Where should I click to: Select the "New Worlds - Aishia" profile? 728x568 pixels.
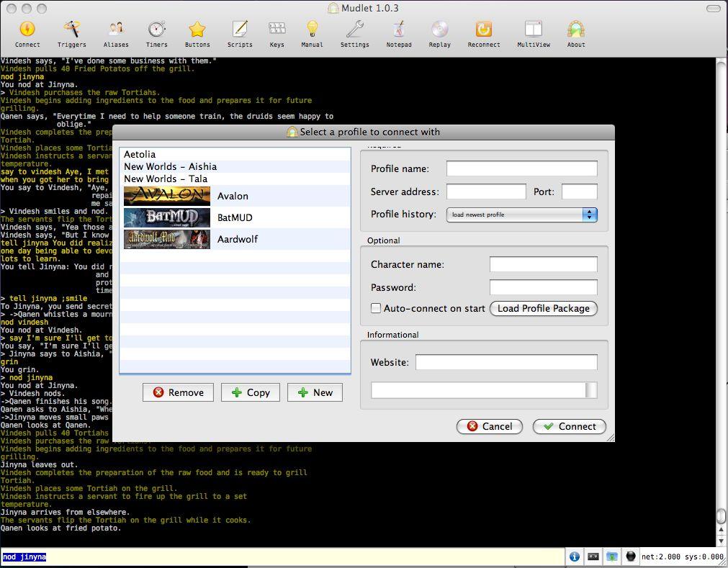235,166
